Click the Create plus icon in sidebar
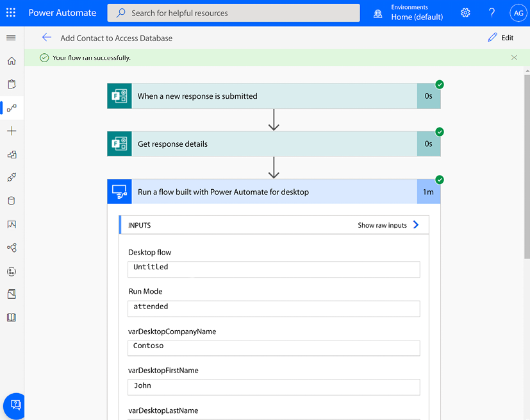Screen dimensions: 530x420 12,131
